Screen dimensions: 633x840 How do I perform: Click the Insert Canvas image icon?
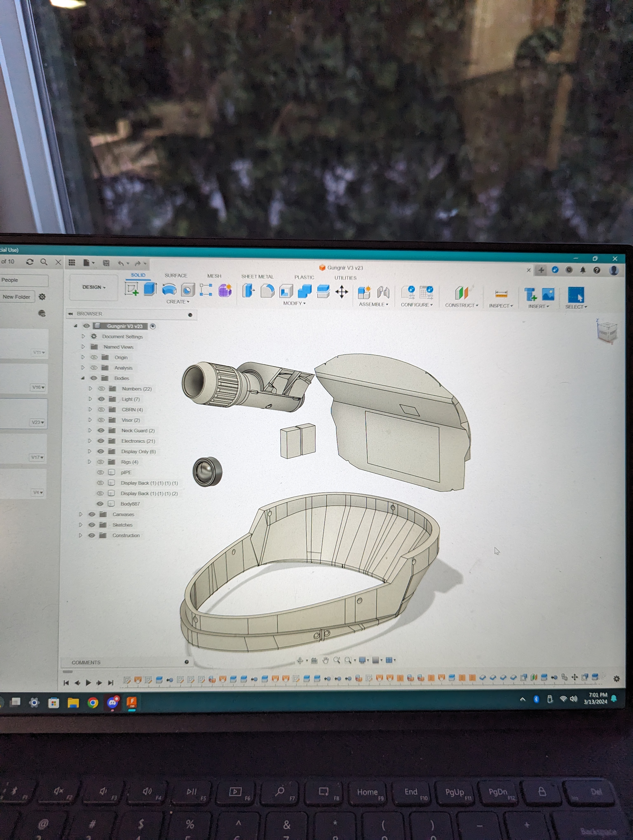coord(548,294)
